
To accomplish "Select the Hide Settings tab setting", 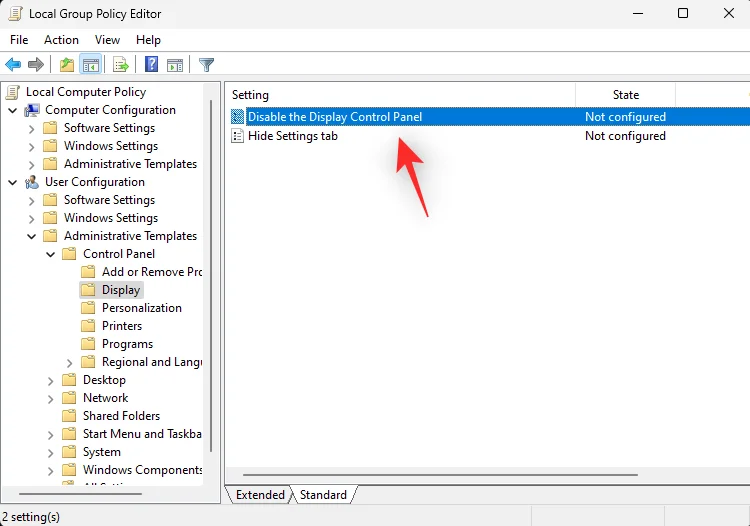I will click(293, 136).
